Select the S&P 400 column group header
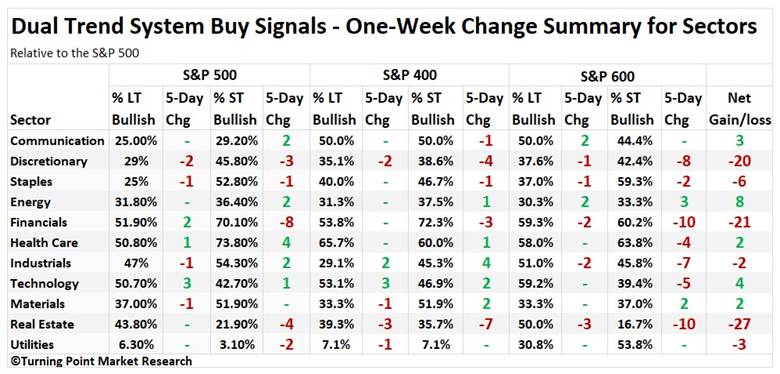This screenshot has height=374, width=780. tap(409, 76)
